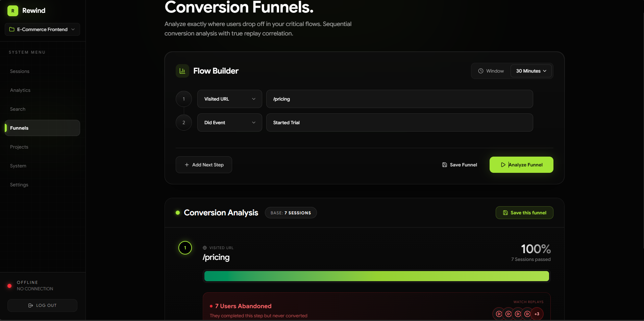Click the +3 more replays badge
Screen dimensions: 644x321
(x=537, y=314)
